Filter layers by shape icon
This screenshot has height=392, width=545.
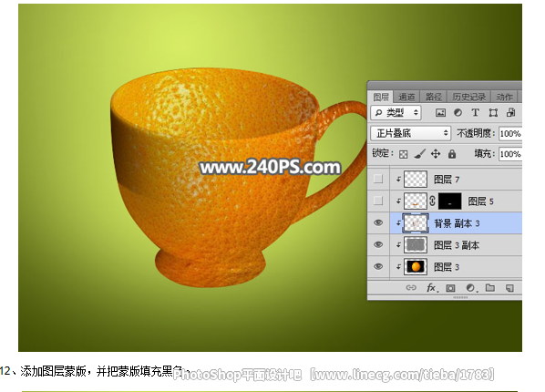(x=493, y=113)
